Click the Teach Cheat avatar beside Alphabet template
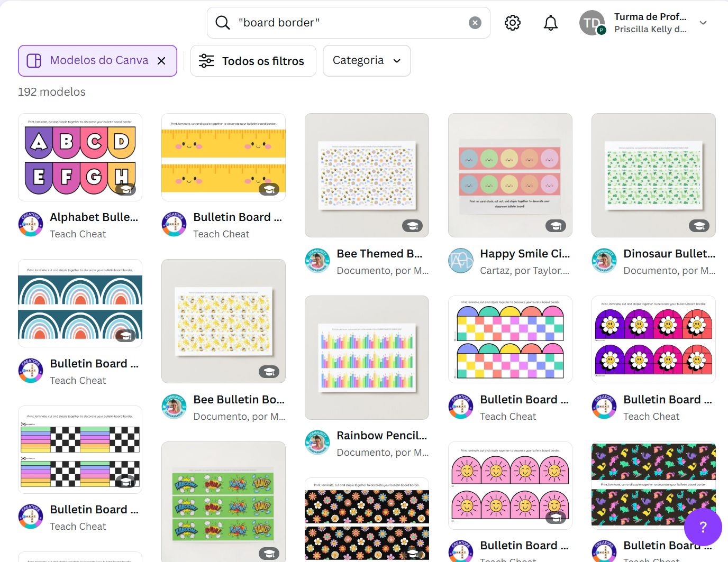Image resolution: width=728 pixels, height=562 pixels. tap(31, 224)
